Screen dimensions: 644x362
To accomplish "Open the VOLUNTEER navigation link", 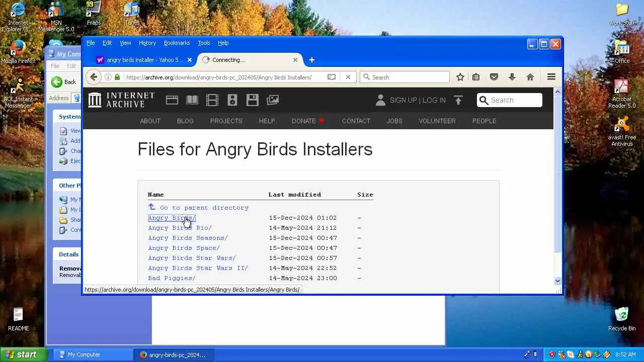I will [437, 121].
